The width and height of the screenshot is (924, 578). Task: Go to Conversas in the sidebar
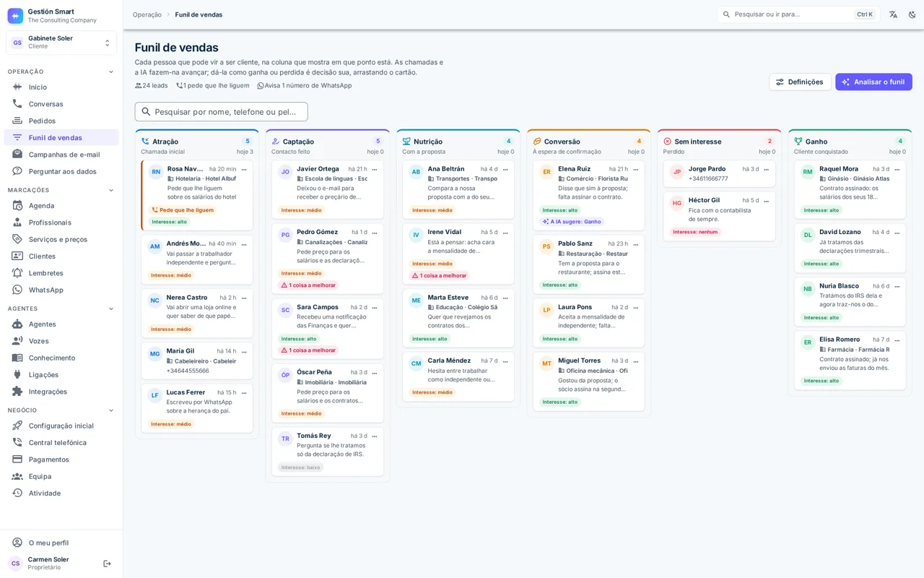[61, 104]
